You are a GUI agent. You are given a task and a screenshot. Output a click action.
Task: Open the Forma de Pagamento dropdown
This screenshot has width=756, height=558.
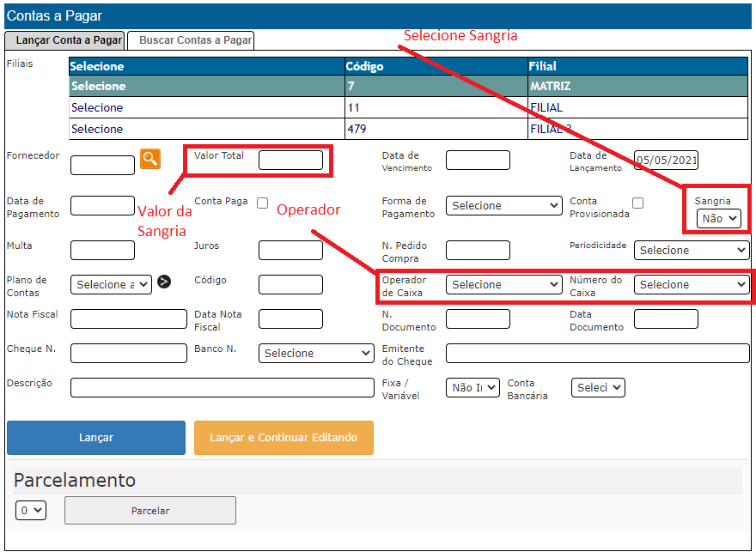point(503,206)
